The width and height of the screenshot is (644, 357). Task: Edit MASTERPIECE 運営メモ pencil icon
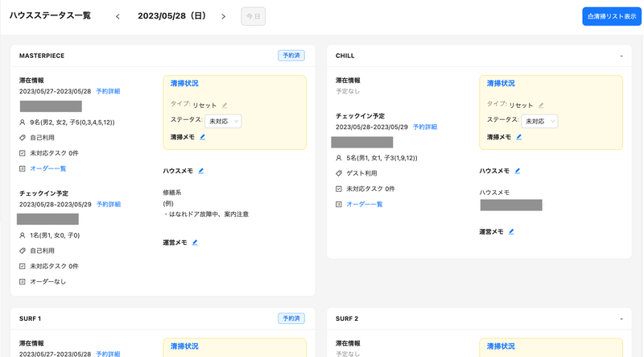pyautogui.click(x=195, y=243)
